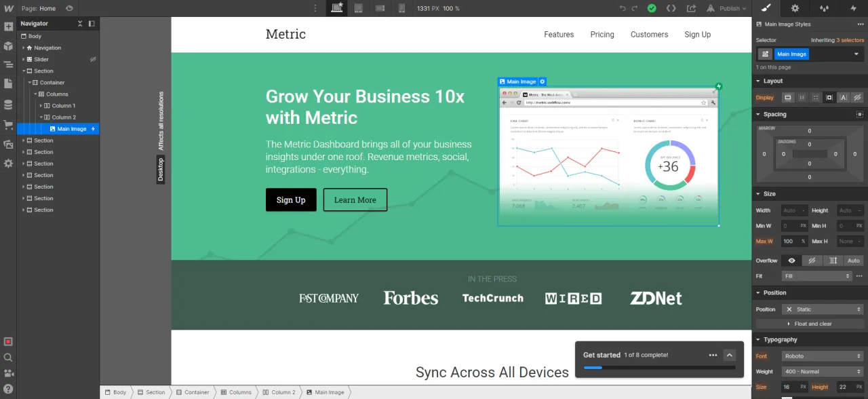Image resolution: width=868 pixels, height=399 pixels.
Task: Open the export code panel
Action: (x=671, y=8)
